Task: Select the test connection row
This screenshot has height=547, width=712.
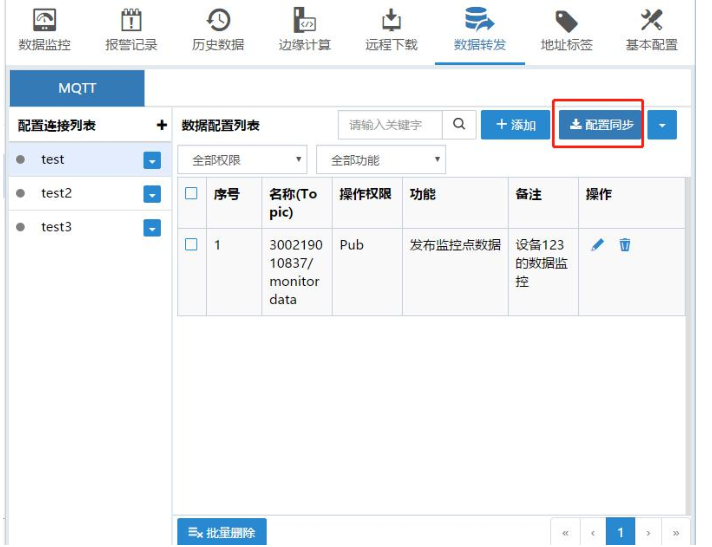Action: 90,160
